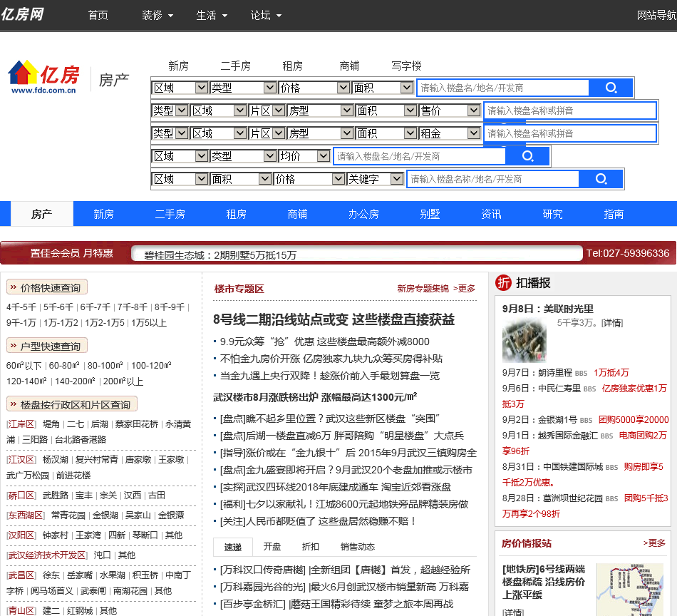Image resolution: width=677 pixels, height=616 pixels.
Task: Switch to the 二手房 search tab
Action: point(235,66)
